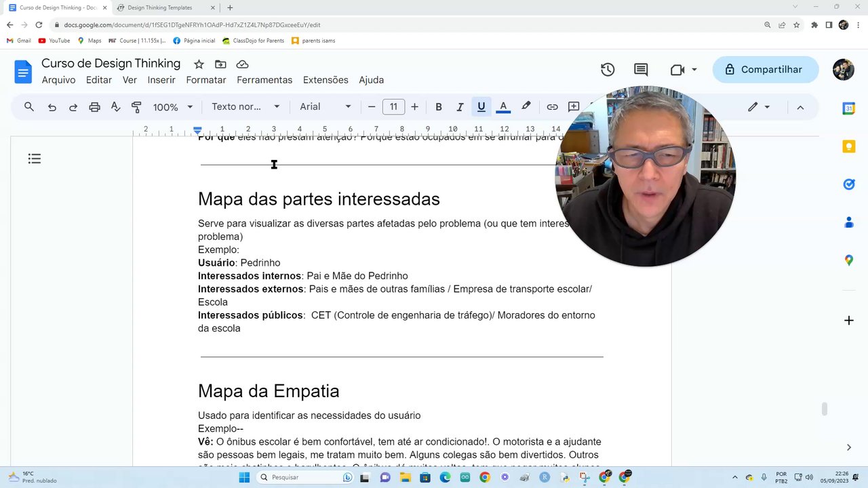Viewport: 868px width, 488px height.
Task: Click the Docs home logo icon
Action: coord(23,71)
